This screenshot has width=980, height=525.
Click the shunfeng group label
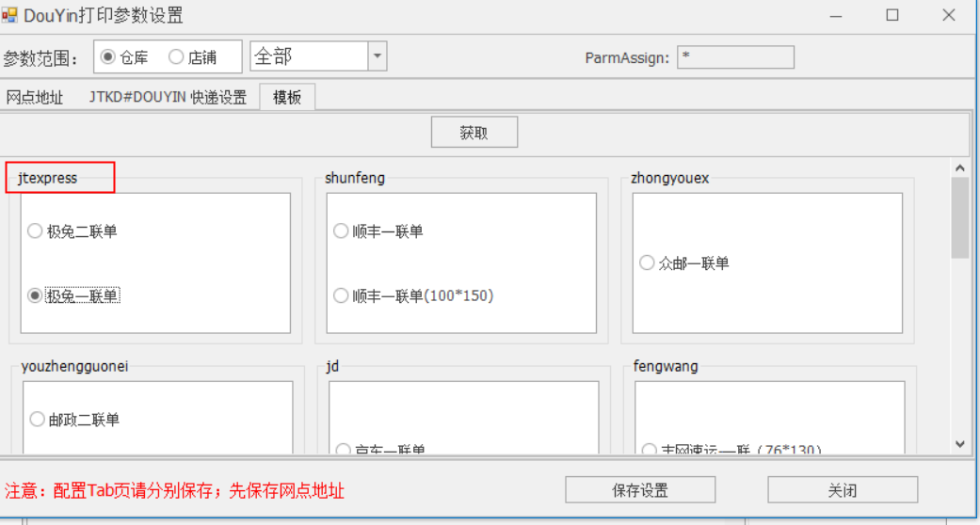coord(355,178)
